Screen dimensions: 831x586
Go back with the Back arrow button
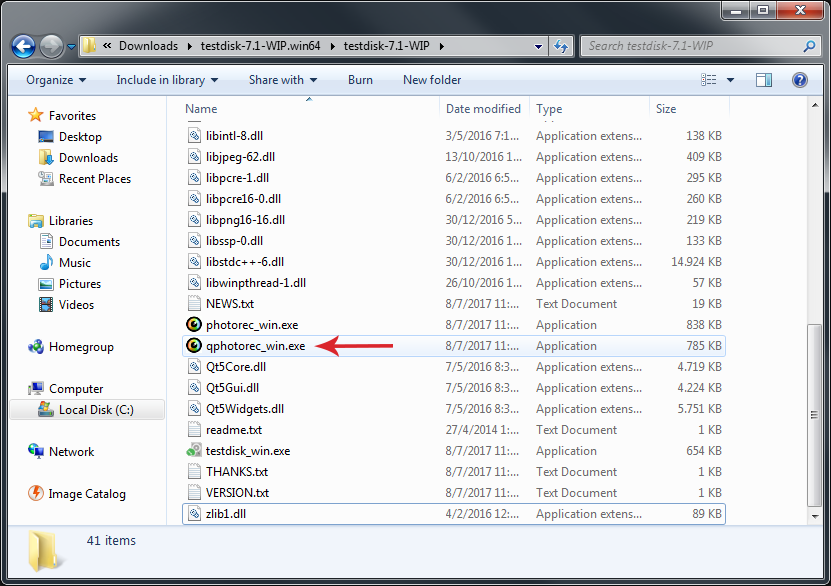pyautogui.click(x=23, y=47)
